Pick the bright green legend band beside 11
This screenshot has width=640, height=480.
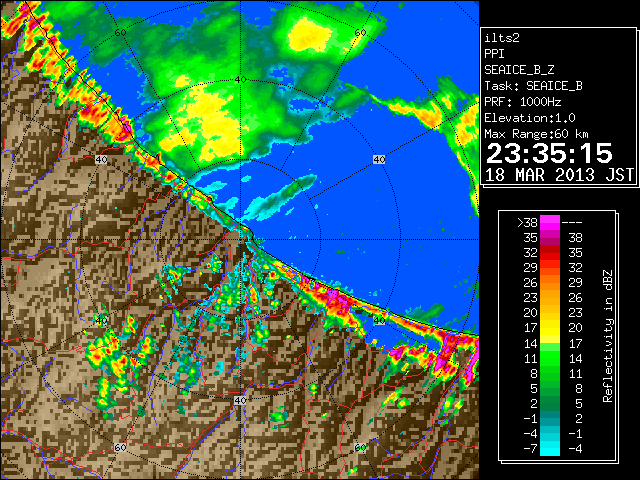[x=550, y=356]
